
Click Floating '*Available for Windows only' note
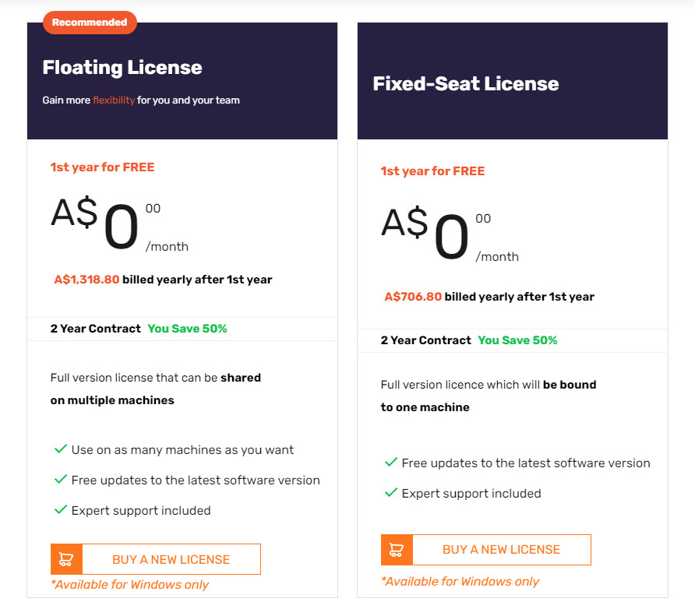coord(130,585)
